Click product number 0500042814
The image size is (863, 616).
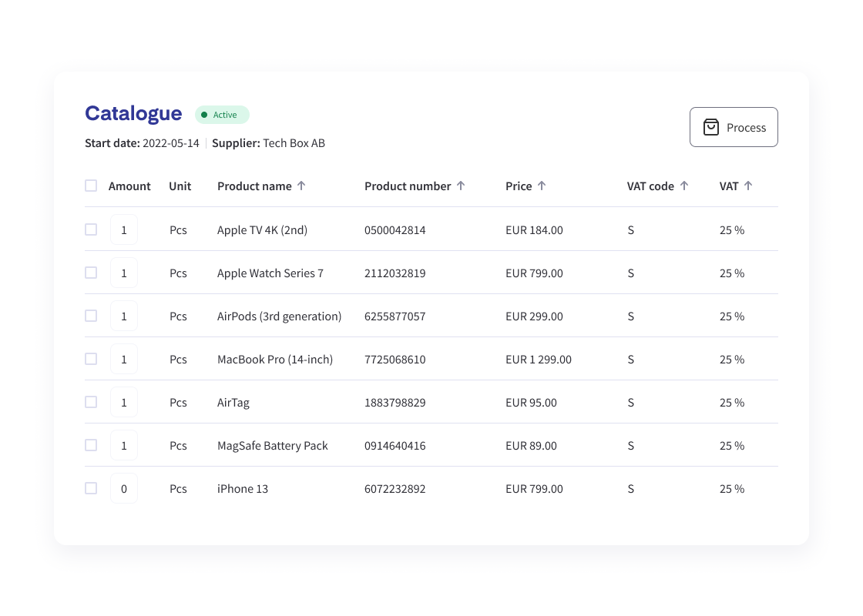pyautogui.click(x=395, y=230)
